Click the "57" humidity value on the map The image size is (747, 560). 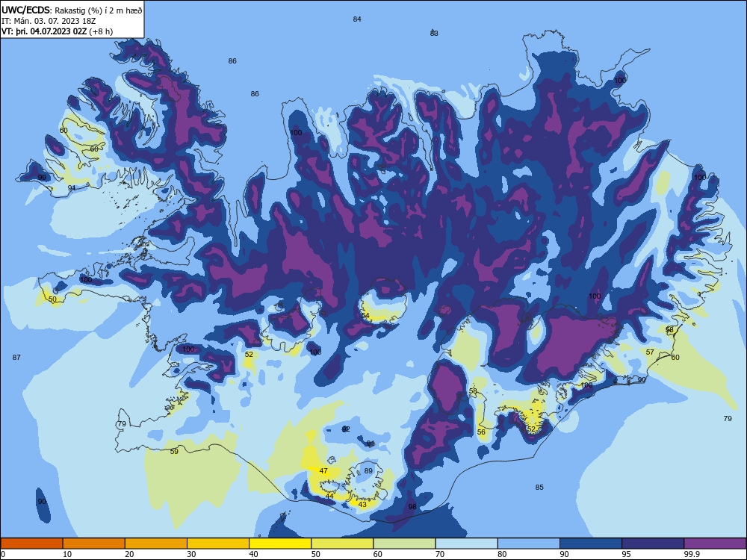click(x=651, y=352)
